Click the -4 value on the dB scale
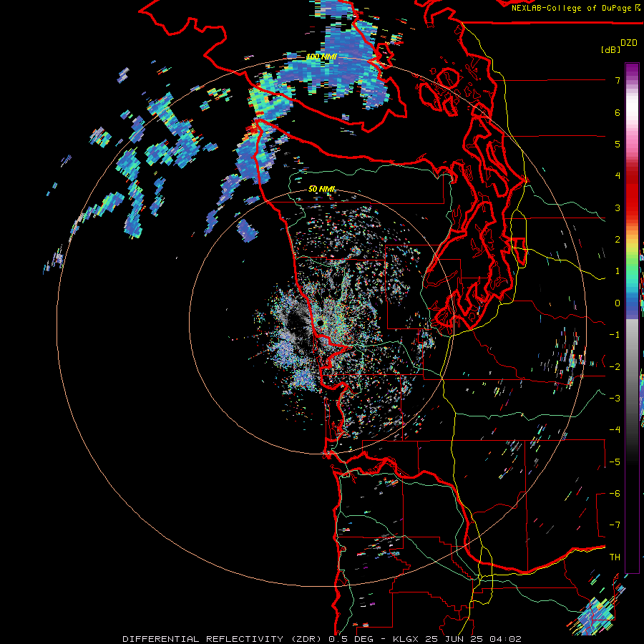Viewport: 644px width, 644px height. click(615, 430)
